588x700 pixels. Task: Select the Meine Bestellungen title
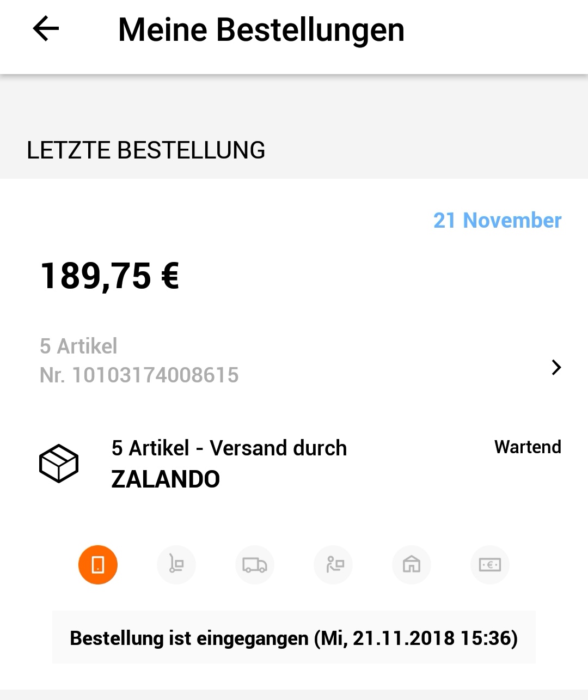click(x=261, y=29)
